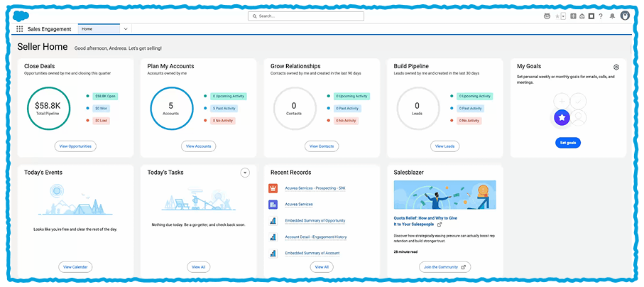The image size is (644, 287).
Task: Click the Sales Engagement app name
Action: click(50, 29)
